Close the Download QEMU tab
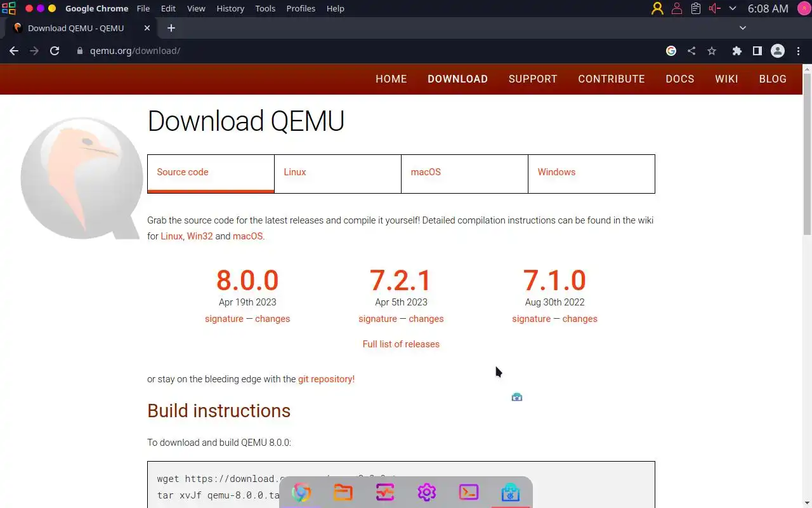Image resolution: width=812 pixels, height=508 pixels. 147,28
